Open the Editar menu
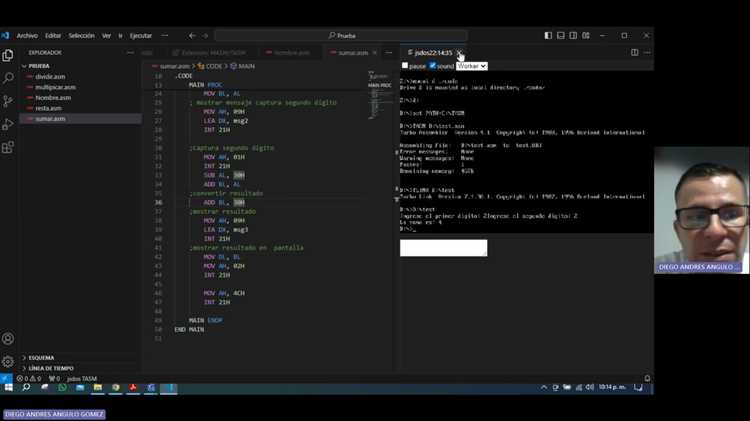The image size is (750, 421). (x=53, y=35)
